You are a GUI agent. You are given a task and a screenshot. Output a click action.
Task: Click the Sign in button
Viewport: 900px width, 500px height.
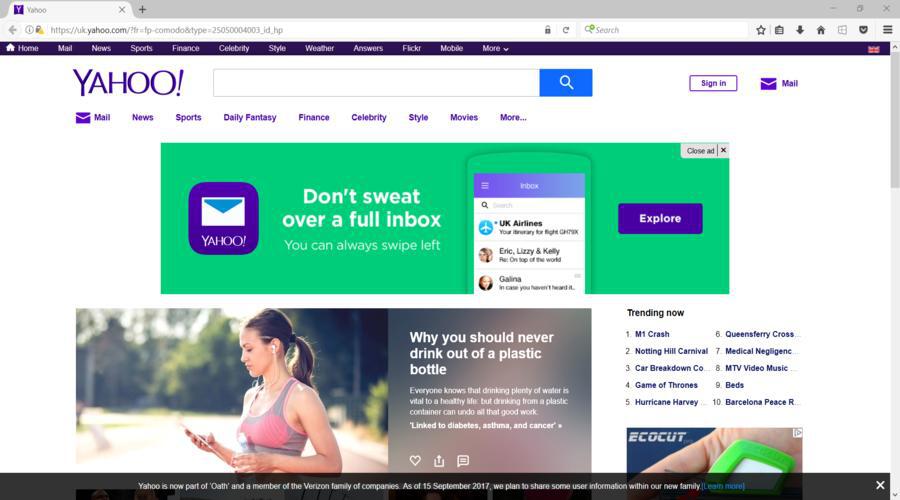pos(713,83)
